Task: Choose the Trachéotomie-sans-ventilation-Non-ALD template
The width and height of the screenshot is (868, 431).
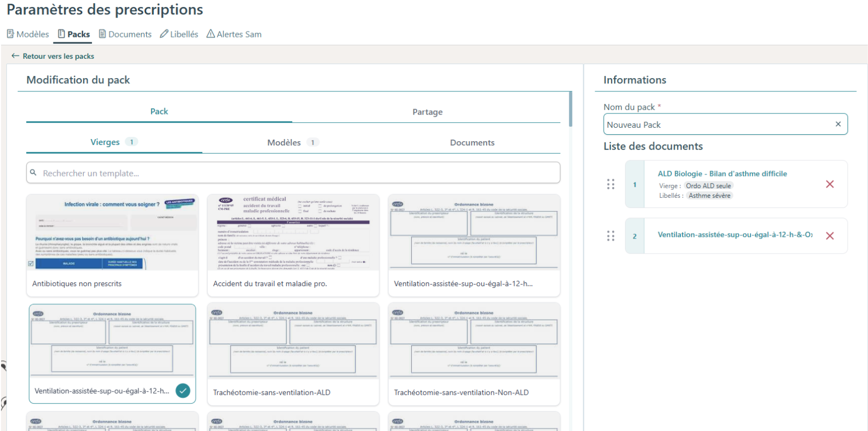Action: 474,354
